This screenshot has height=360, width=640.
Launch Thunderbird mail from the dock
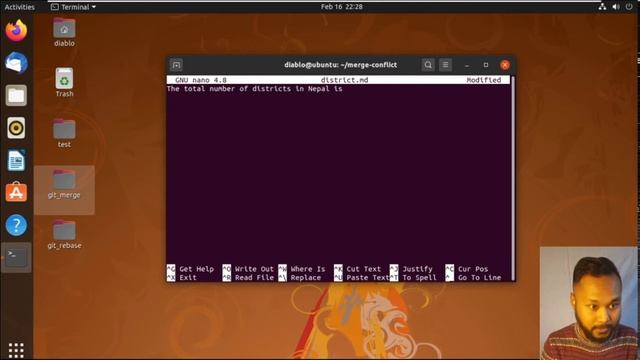click(x=16, y=63)
